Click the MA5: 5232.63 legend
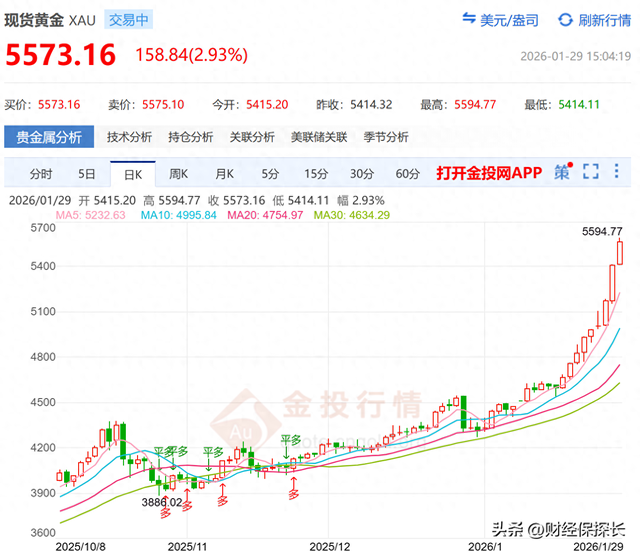Image resolution: width=640 pixels, height=552 pixels. point(90,215)
